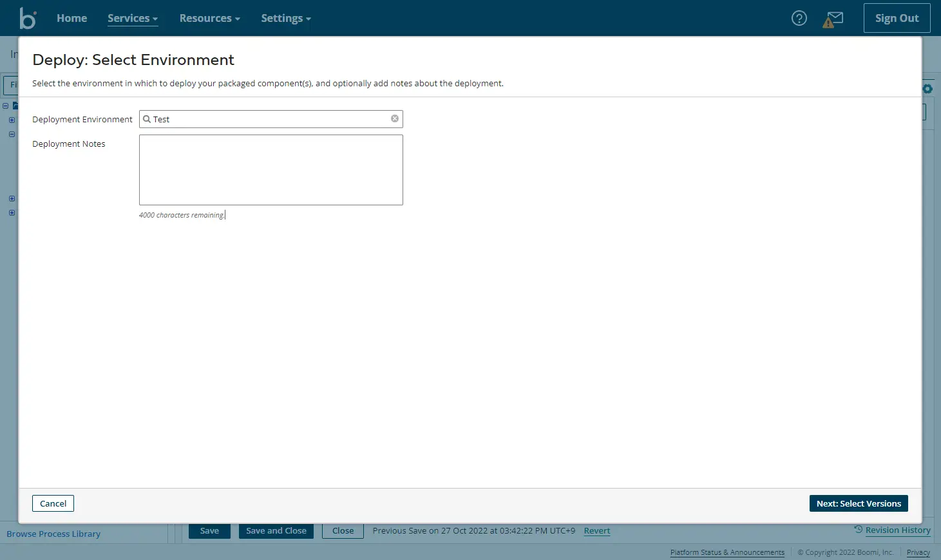Click the Revision History clock icon
941x560 pixels.
[x=858, y=529]
